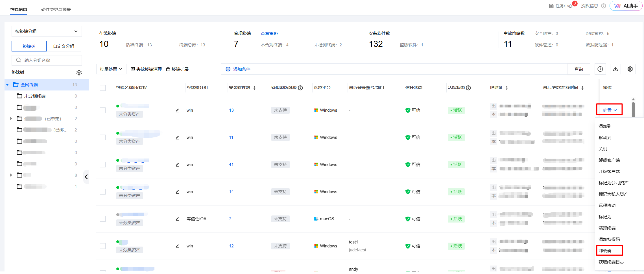Open the terminal tree settings gear

tap(79, 73)
